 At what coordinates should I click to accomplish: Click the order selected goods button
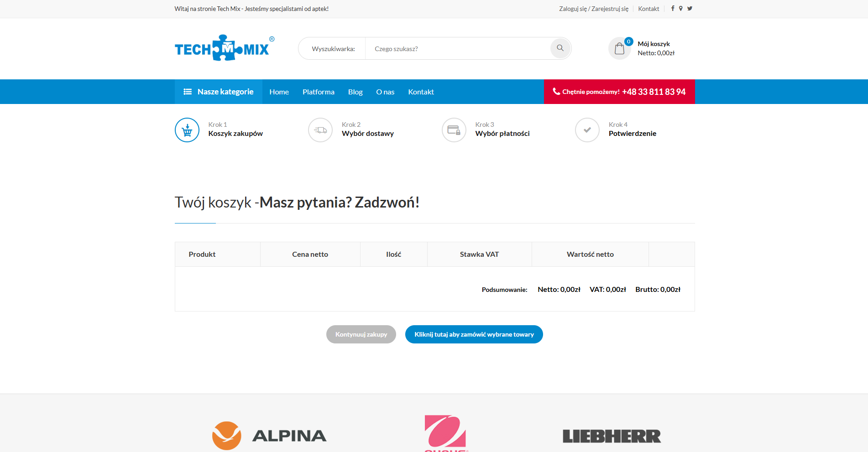point(474,334)
